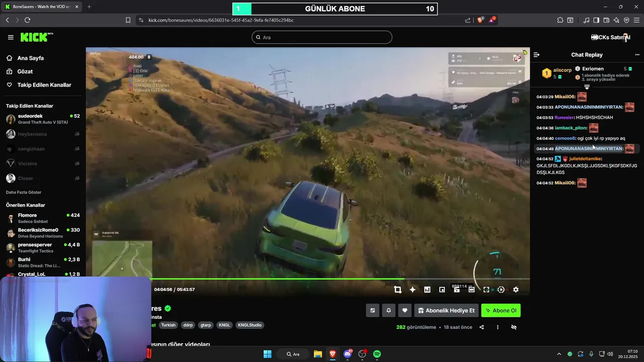Open Chat Replay three-dot options

(637, 55)
